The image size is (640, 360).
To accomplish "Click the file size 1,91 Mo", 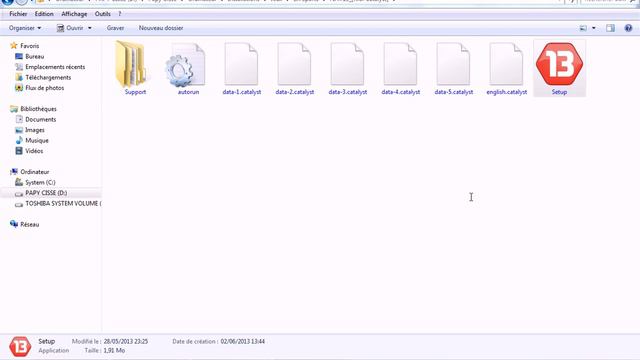I will 114,351.
